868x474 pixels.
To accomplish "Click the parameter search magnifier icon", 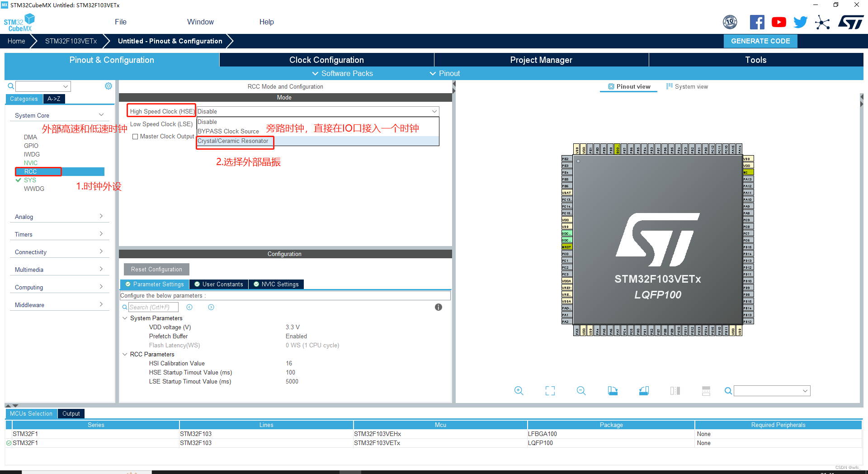I will (x=125, y=307).
